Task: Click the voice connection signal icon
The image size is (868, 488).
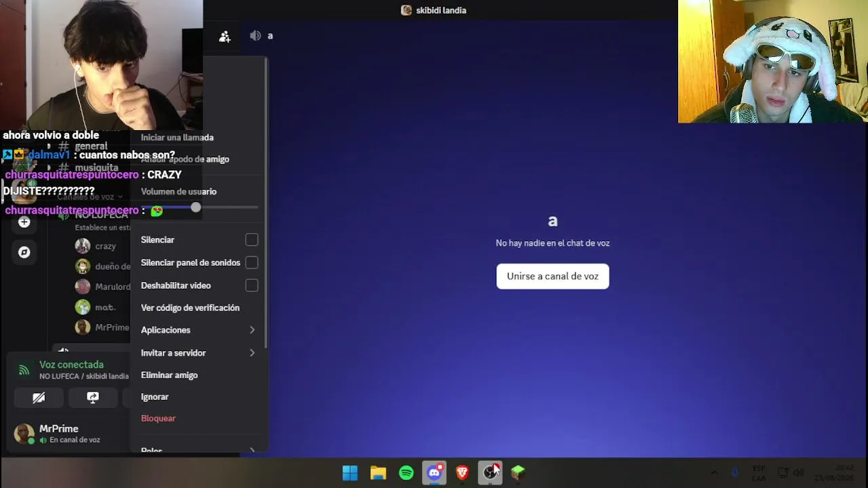Action: point(24,370)
